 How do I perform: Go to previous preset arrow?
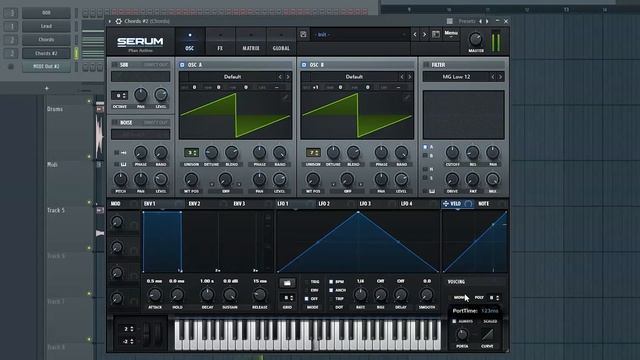pyautogui.click(x=415, y=35)
